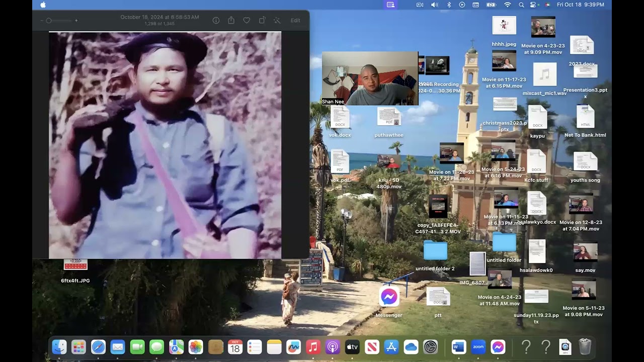
Task: Open Zoom from the dock
Action: 478,347
